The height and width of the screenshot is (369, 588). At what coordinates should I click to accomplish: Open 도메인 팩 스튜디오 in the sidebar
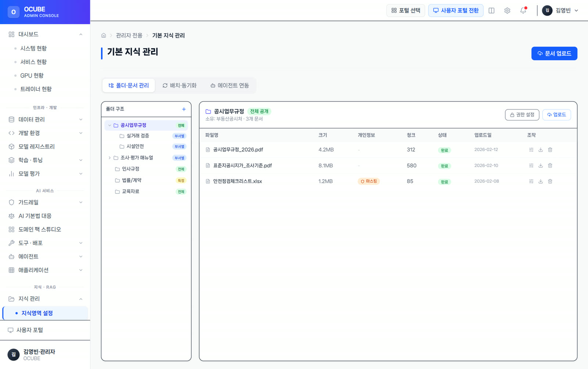(x=45, y=229)
